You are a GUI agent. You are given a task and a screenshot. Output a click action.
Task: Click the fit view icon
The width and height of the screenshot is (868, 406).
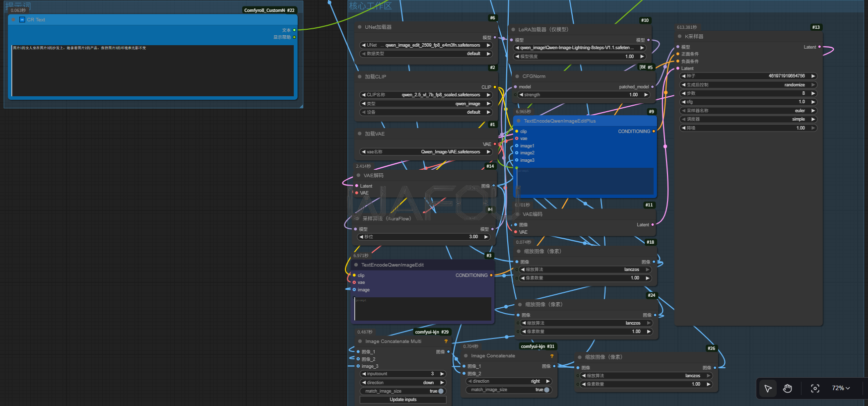click(815, 388)
